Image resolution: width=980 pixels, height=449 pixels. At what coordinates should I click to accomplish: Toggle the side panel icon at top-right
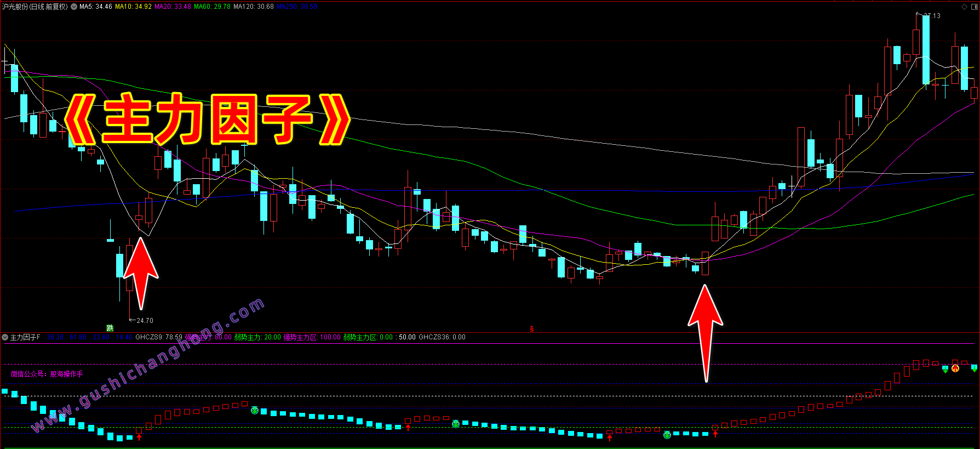(974, 7)
